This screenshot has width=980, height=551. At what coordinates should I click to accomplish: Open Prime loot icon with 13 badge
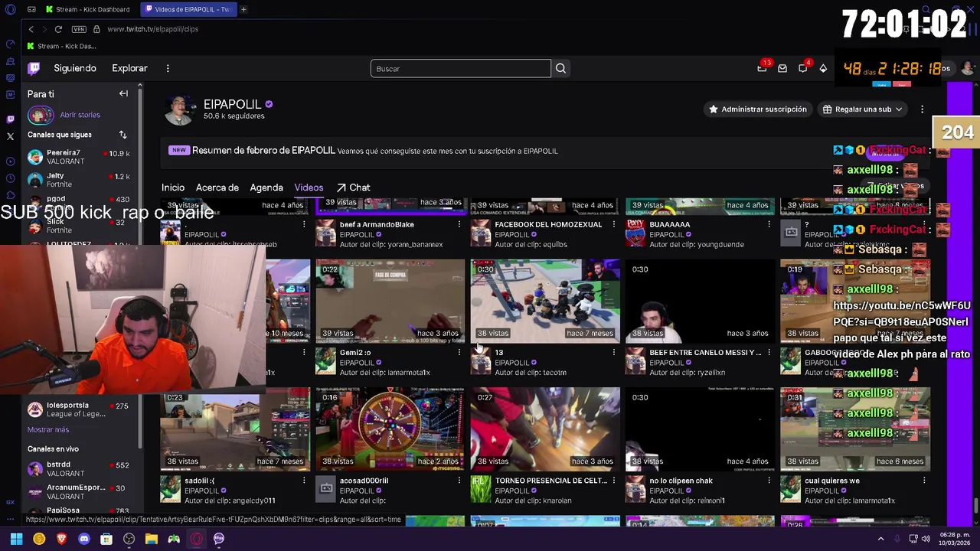point(762,68)
